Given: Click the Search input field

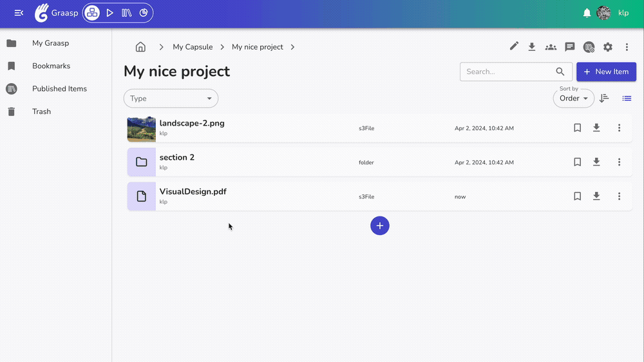Looking at the screenshot, I should pyautogui.click(x=506, y=71).
